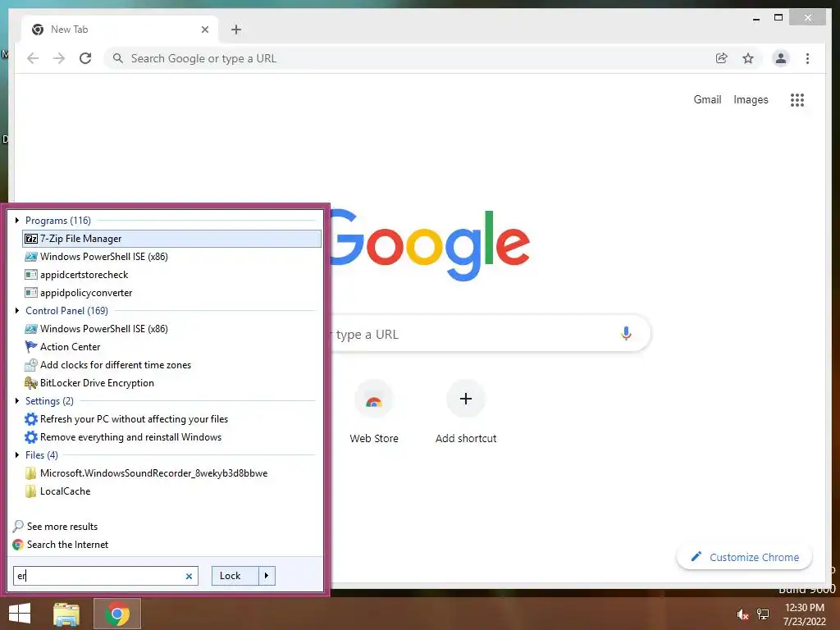Click the share this page icon
Image resolution: width=840 pixels, height=630 pixels.
(x=722, y=58)
